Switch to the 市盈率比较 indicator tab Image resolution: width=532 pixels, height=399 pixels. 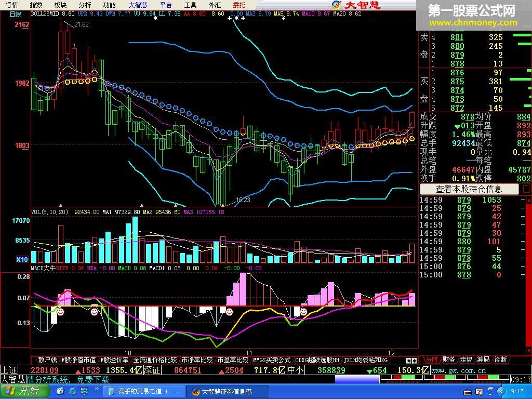pos(233,360)
